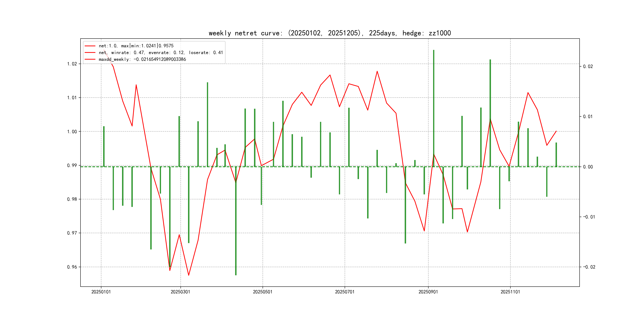Click the 1.00 left axis label

tap(72, 132)
